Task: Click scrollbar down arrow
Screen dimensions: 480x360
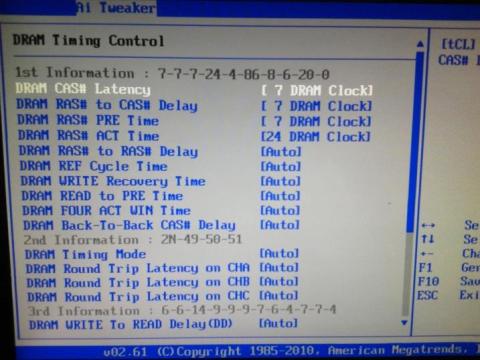Action: 404,323
